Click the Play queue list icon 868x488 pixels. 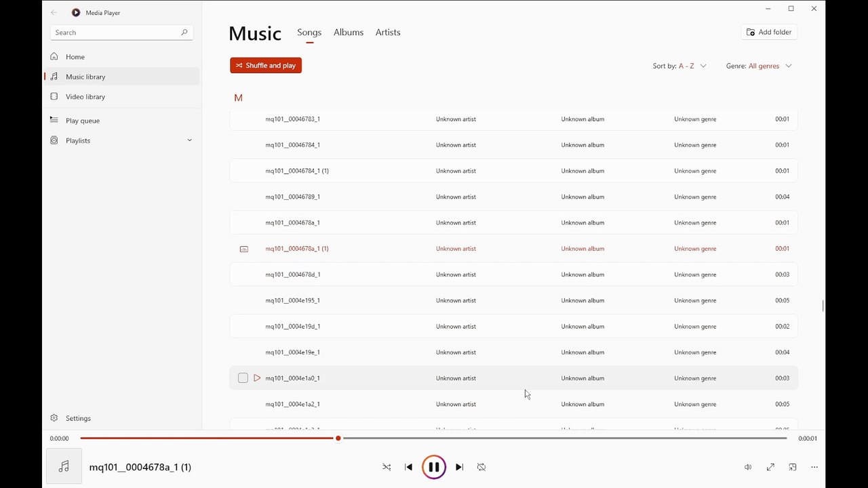tap(54, 120)
